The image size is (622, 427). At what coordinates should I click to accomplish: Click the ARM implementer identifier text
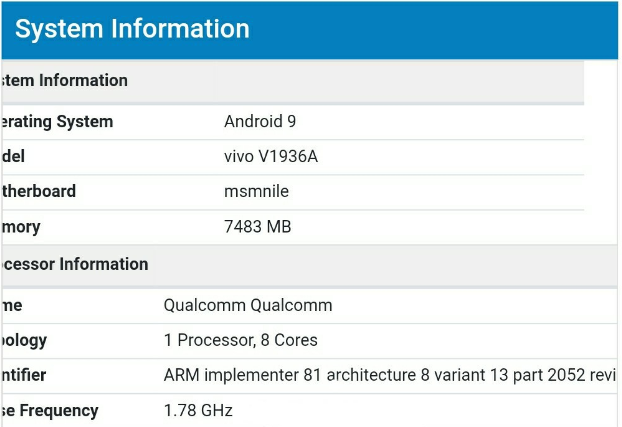[x=390, y=375]
